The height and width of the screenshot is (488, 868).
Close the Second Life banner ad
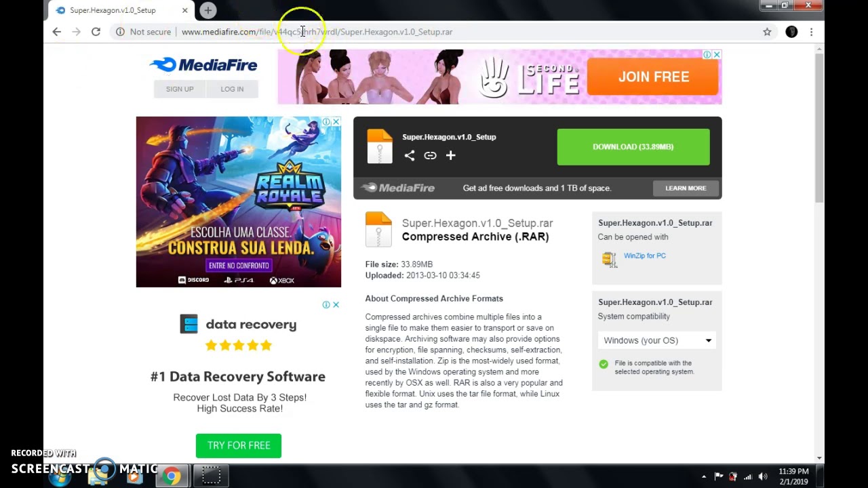[717, 54]
